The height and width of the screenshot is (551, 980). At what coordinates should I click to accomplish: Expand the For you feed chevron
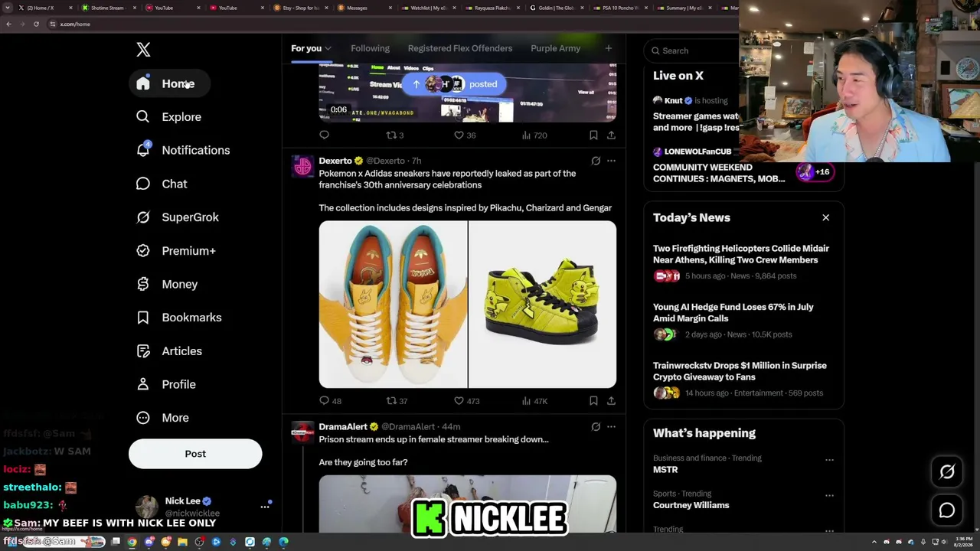point(328,49)
